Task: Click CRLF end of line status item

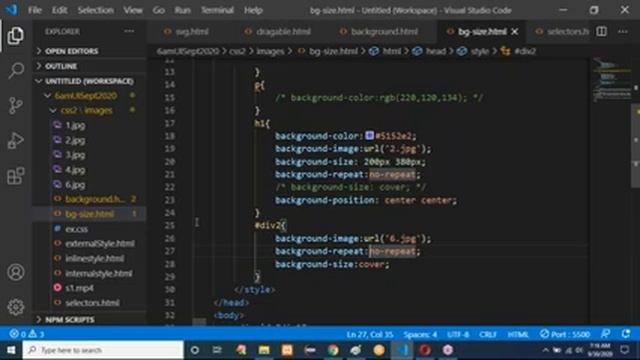Action: [488, 334]
